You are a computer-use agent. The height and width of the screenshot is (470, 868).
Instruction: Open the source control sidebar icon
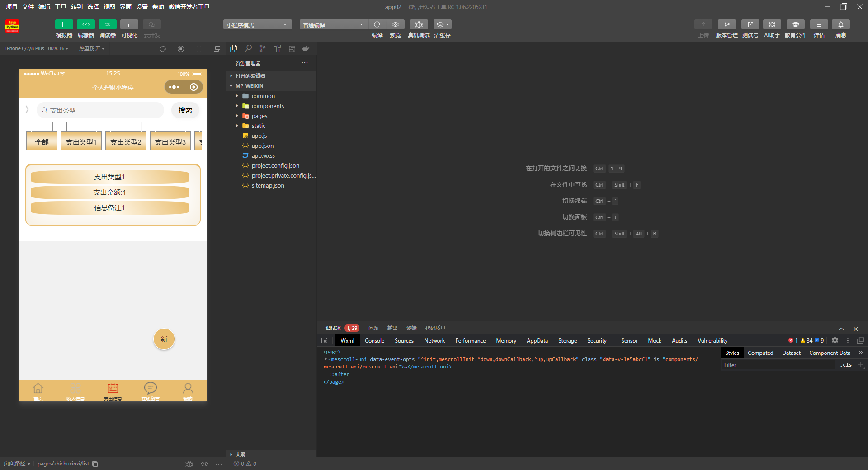[x=263, y=48]
